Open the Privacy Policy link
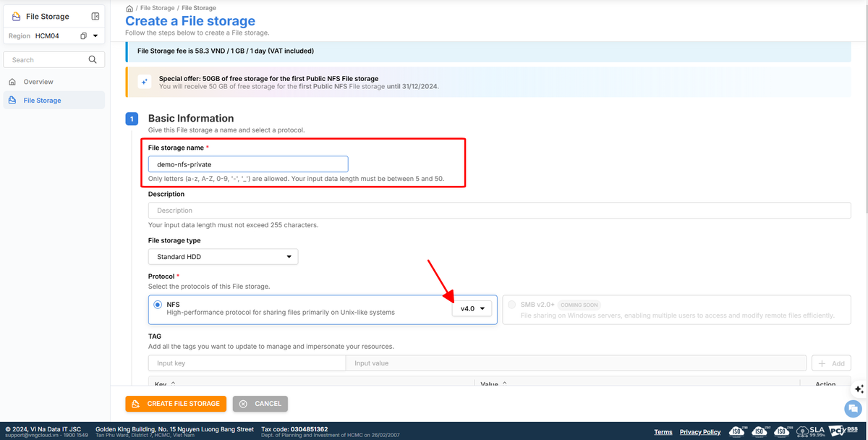Image resolution: width=868 pixels, height=440 pixels. point(699,432)
